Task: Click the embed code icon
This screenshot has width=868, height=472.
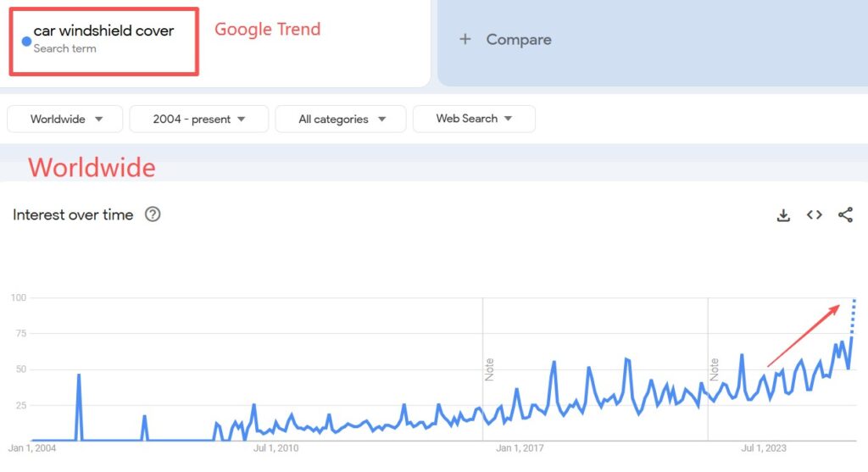Action: (x=815, y=215)
